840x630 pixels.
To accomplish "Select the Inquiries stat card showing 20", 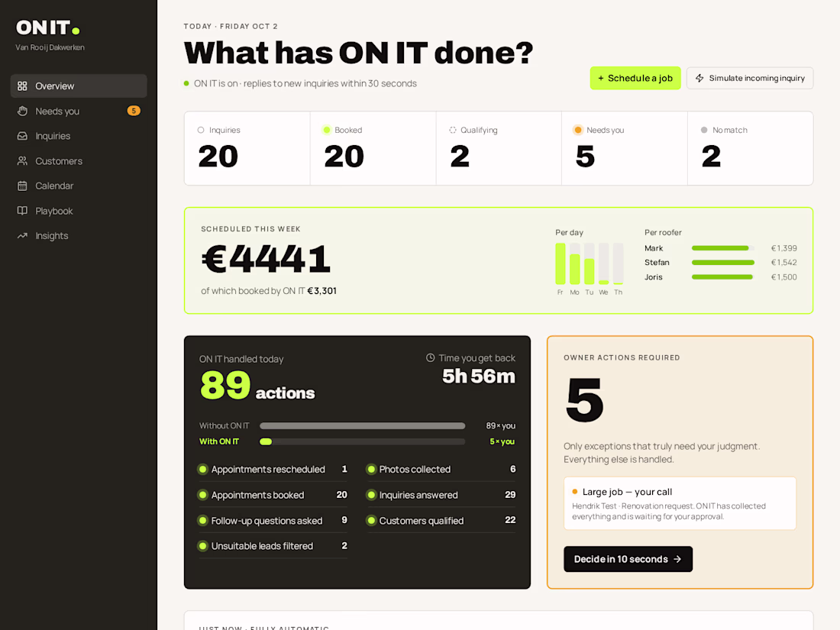I will pos(247,148).
